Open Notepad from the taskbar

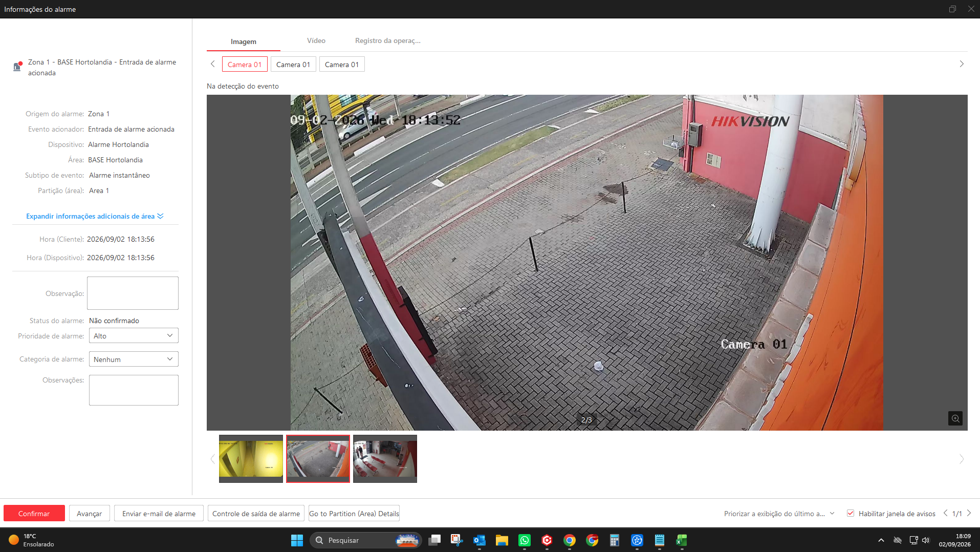coord(659,540)
